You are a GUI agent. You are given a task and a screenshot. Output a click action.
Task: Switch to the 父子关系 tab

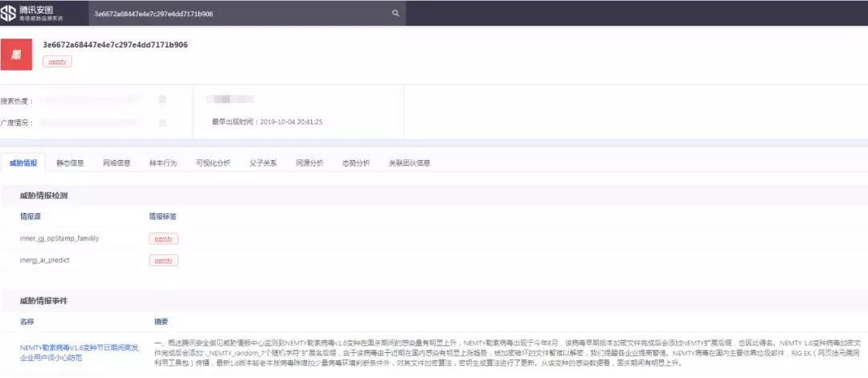point(263,162)
